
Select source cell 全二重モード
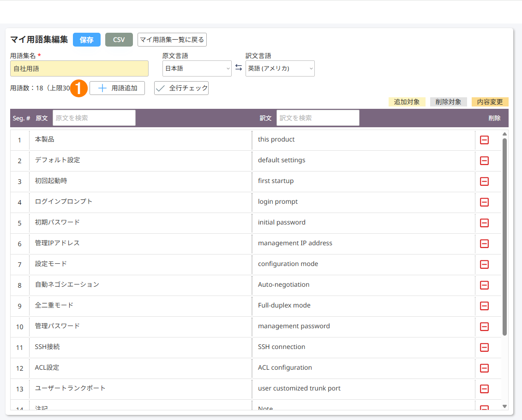140,306
